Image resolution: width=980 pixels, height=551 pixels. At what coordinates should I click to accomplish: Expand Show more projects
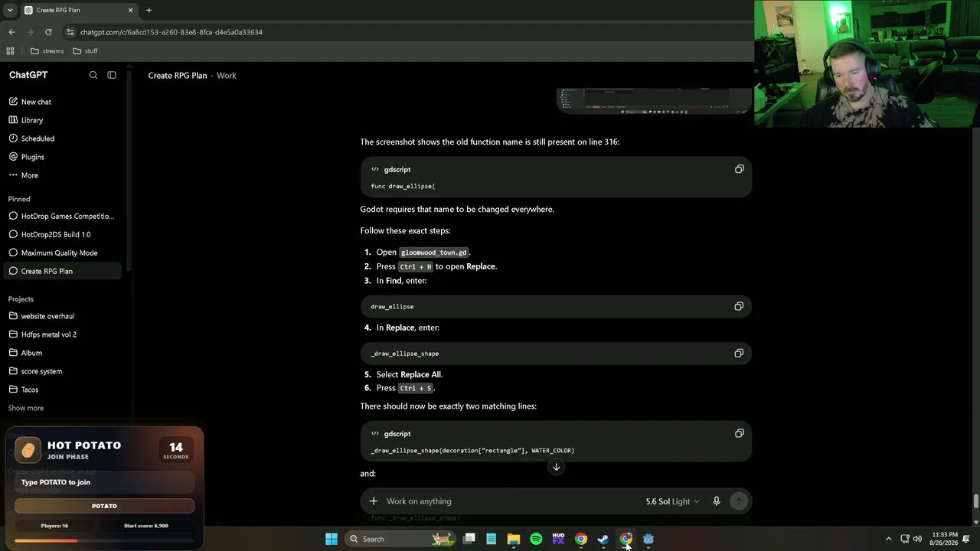(26, 408)
